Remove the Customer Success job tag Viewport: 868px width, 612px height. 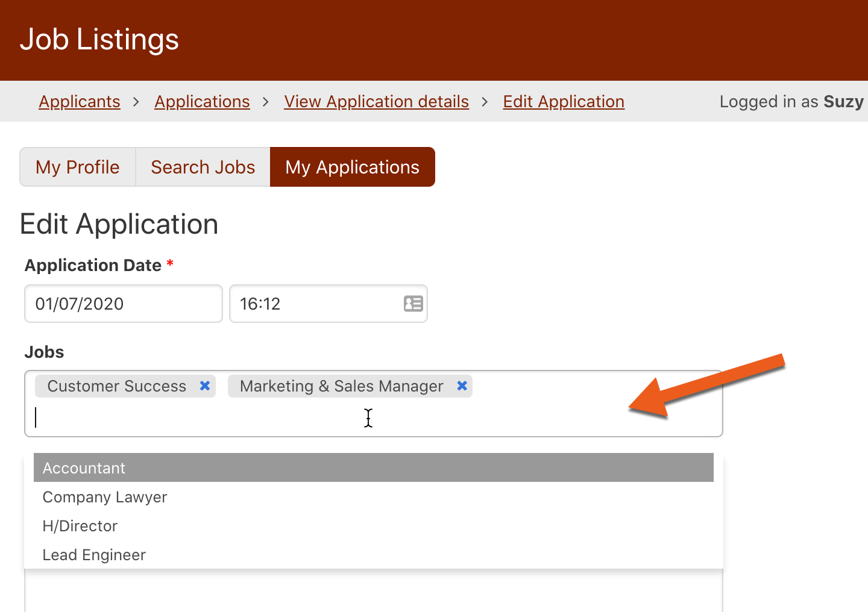(x=205, y=386)
